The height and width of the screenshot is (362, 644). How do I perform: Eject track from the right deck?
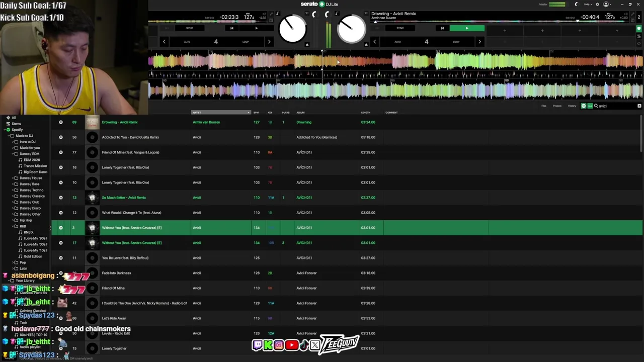[x=366, y=45]
